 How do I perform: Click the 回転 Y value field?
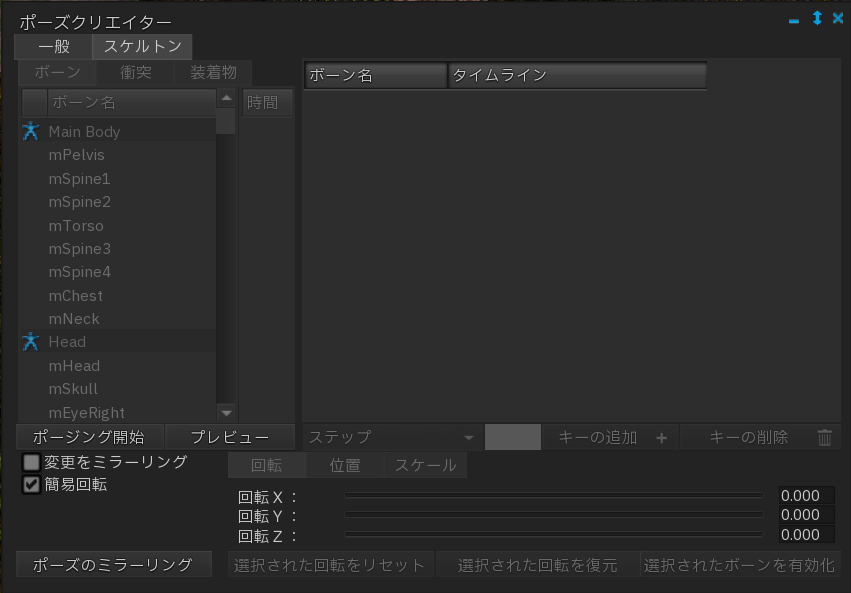(x=806, y=515)
